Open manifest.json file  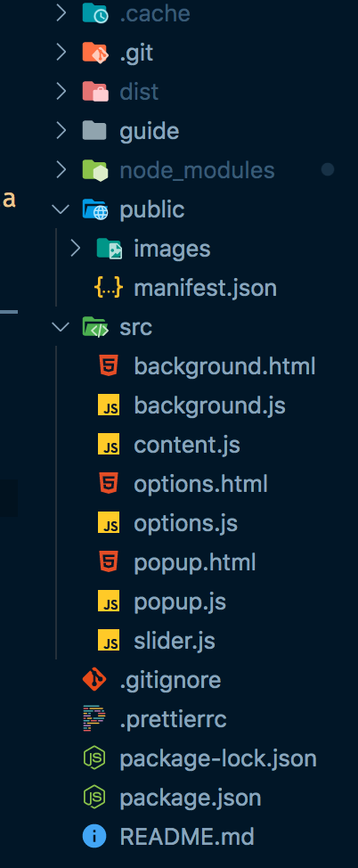pyautogui.click(x=206, y=289)
